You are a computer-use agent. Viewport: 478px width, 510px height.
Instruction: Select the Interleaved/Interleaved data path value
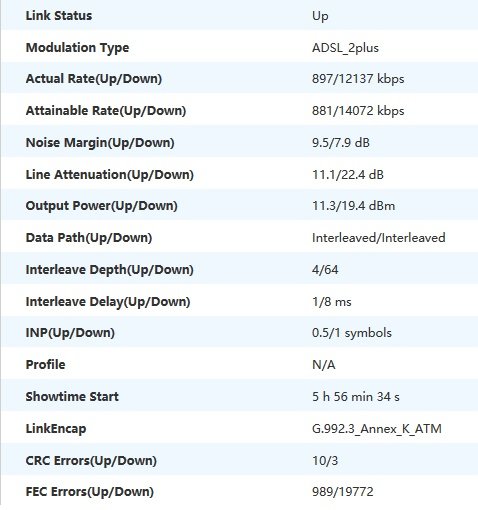tap(379, 238)
